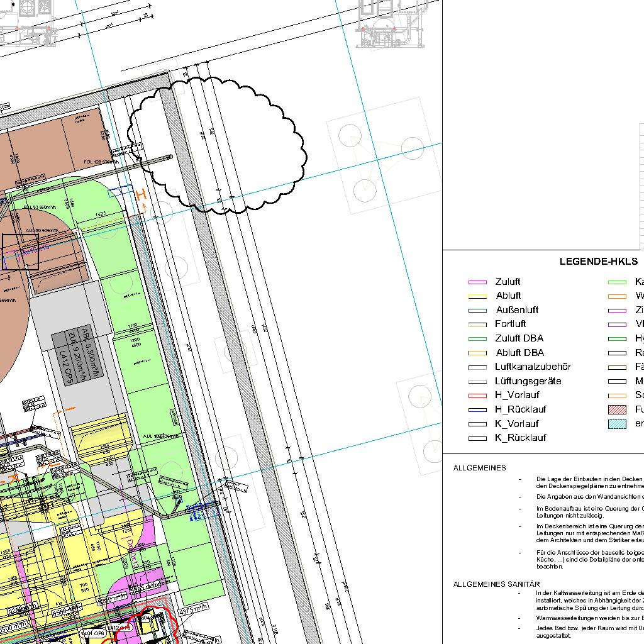The height and width of the screenshot is (644, 644).
Task: Select the Zuluft DBA legend swatch
Action: (477, 339)
